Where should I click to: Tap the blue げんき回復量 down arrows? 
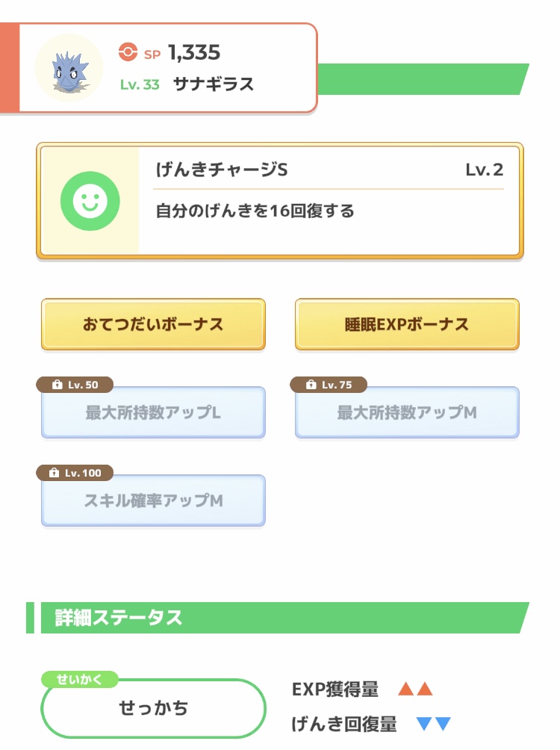434,723
